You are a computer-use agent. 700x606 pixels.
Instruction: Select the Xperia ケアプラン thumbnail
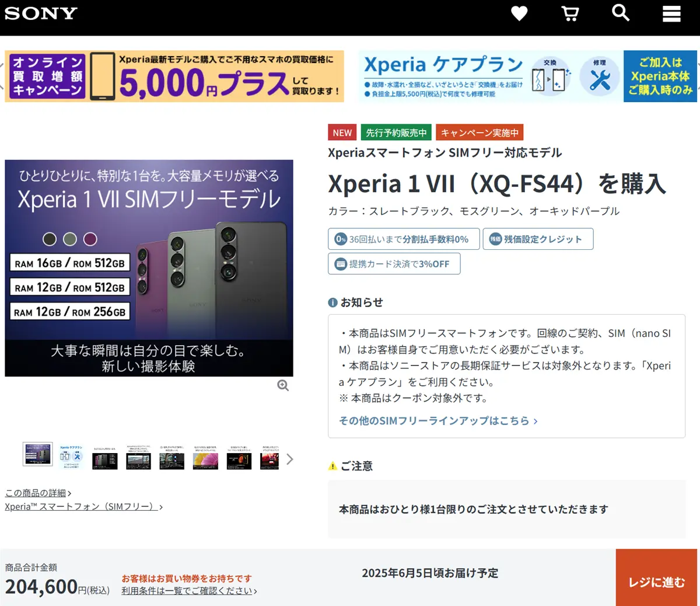tap(71, 457)
